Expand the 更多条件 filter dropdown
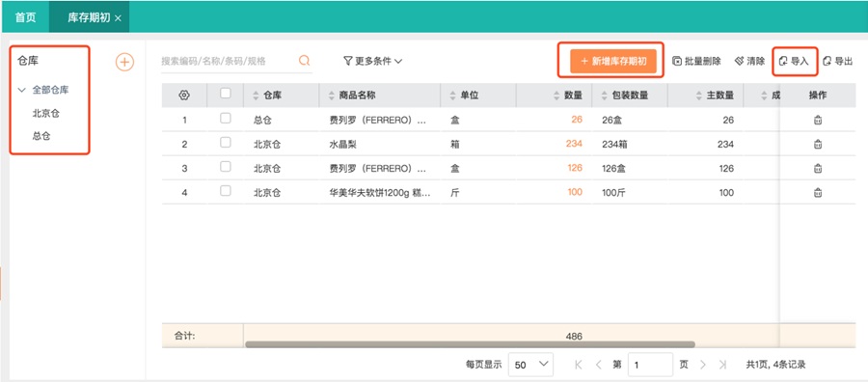Image resolution: width=868 pixels, height=382 pixels. [372, 61]
